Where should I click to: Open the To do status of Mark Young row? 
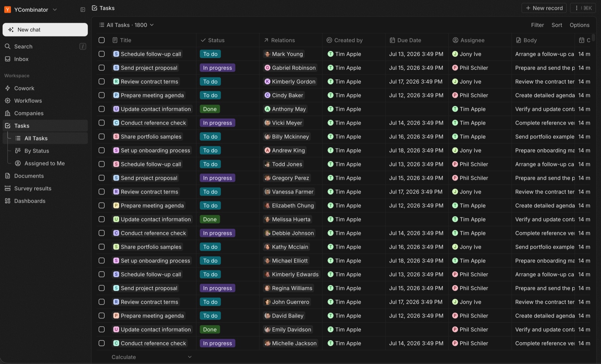coord(210,54)
